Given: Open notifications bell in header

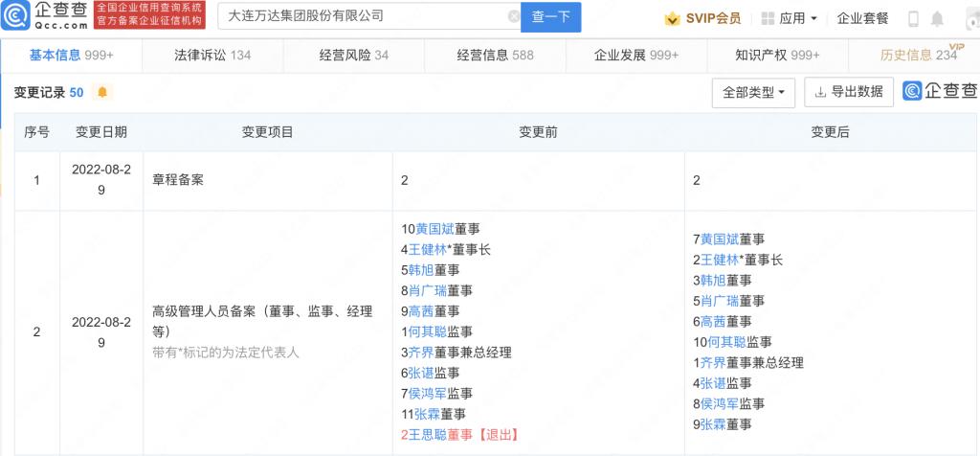Looking at the screenshot, I should tap(937, 19).
